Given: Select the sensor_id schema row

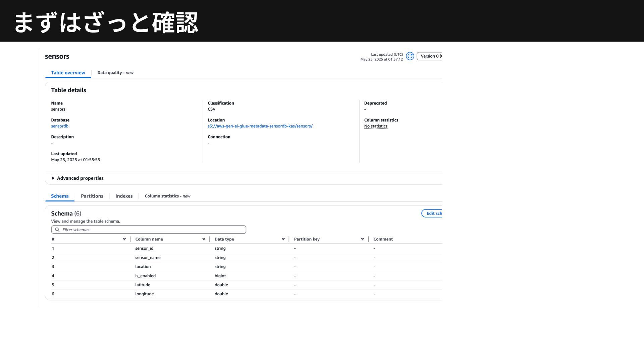Looking at the screenshot, I should [x=144, y=248].
